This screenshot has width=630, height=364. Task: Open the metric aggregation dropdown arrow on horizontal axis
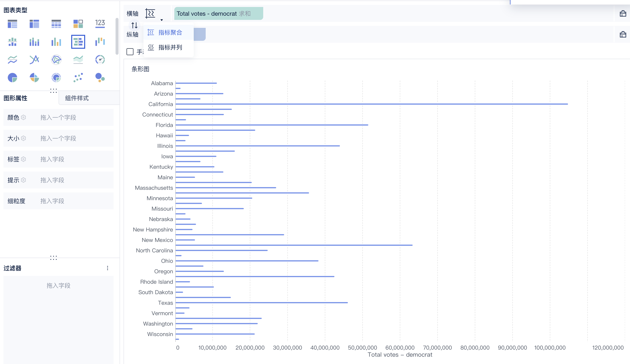point(162,20)
